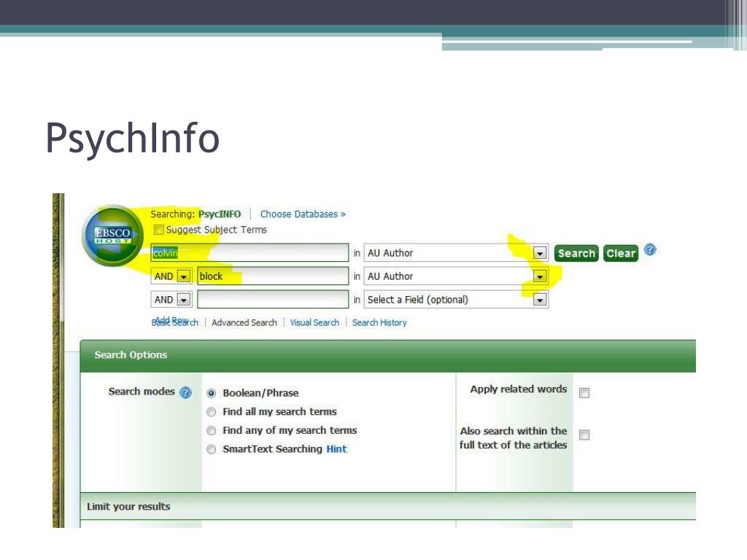Open Choose Databases link
The width and height of the screenshot is (747, 560).
tap(303, 214)
